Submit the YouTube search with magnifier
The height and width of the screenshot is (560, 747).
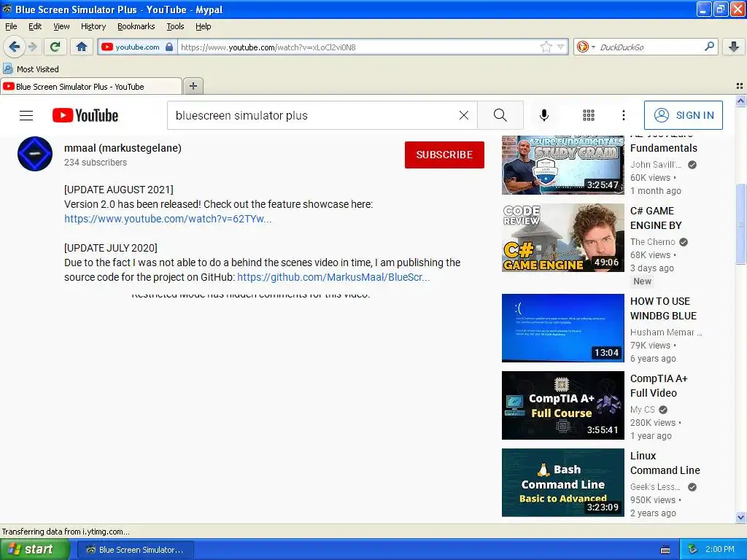500,115
